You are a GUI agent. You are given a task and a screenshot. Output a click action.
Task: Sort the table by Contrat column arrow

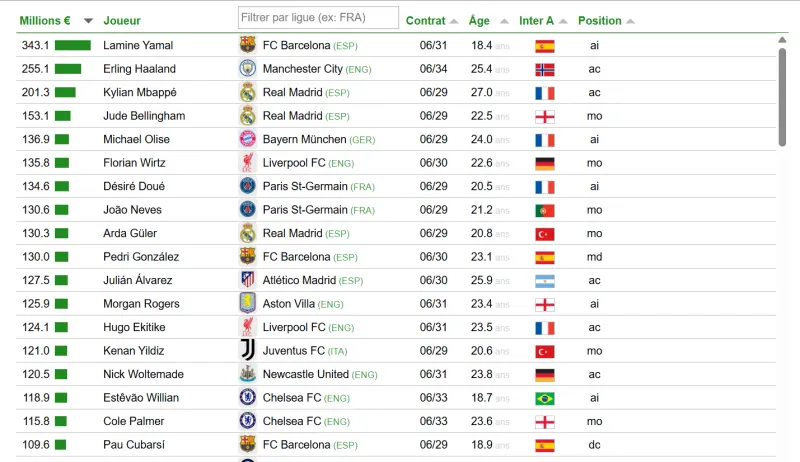[454, 21]
